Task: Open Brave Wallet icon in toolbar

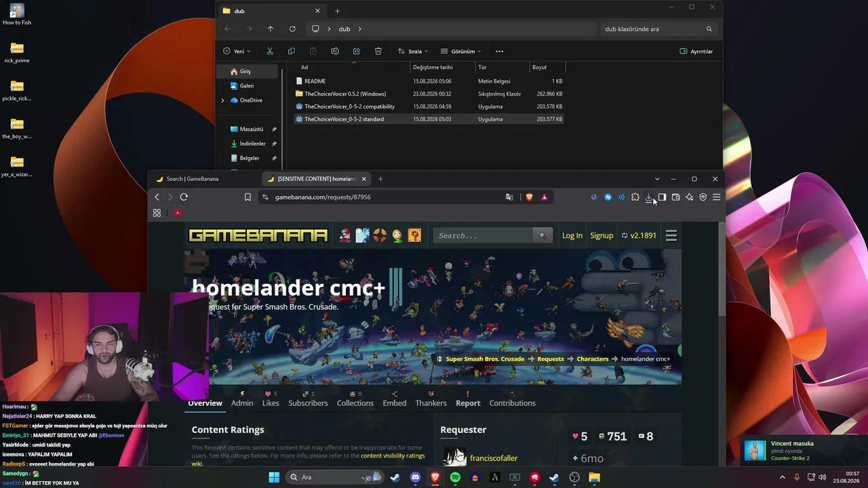Action: click(676, 197)
